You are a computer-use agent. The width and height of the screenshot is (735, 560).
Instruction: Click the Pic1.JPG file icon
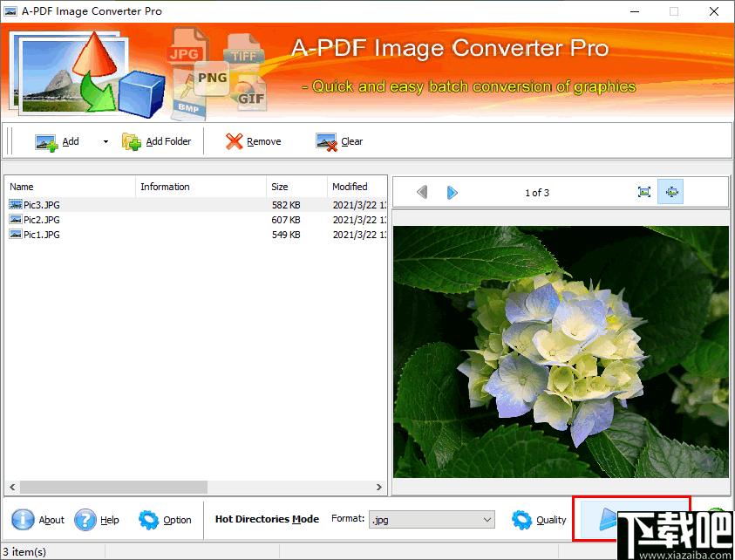click(x=16, y=234)
